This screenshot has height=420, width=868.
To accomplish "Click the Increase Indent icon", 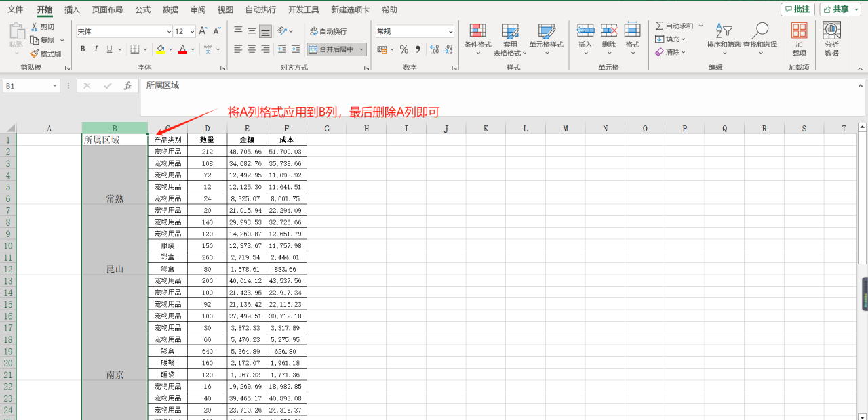I will click(x=296, y=49).
